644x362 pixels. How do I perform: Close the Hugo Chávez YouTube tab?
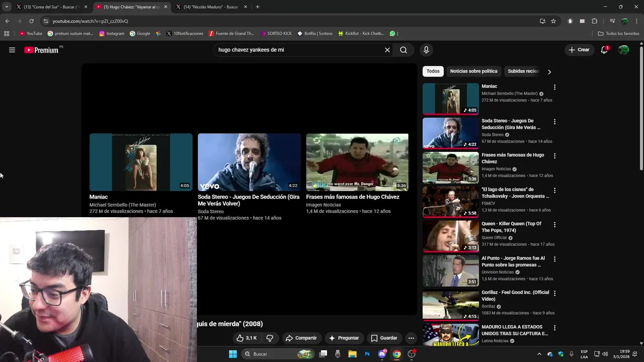coord(166,7)
